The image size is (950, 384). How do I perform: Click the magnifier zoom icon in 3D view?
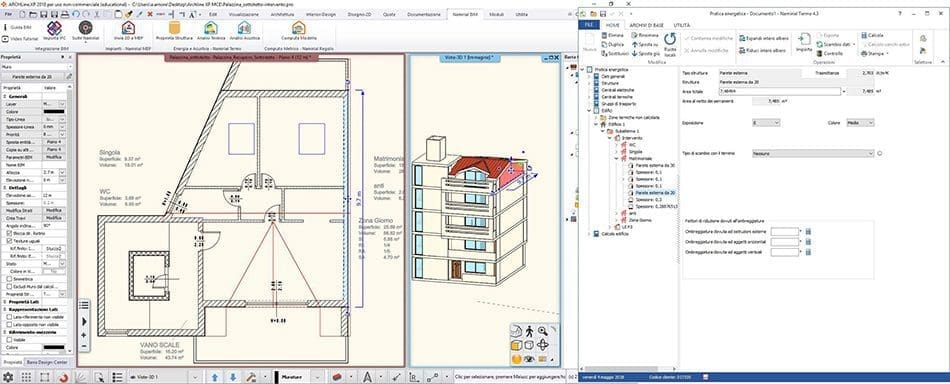coord(543,331)
